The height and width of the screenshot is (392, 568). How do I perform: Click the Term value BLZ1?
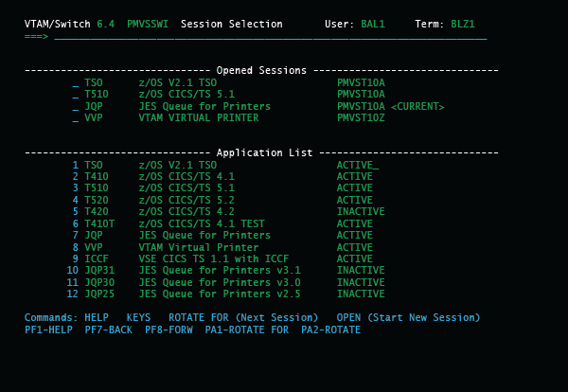(463, 25)
